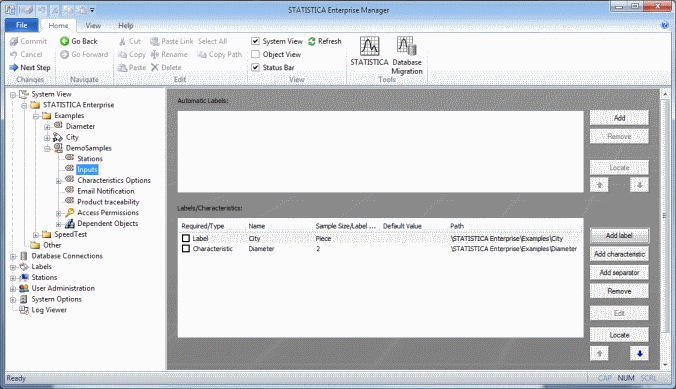Launch STATISTICA from the Tools group
Screen dimensions: 676x389
(369, 51)
